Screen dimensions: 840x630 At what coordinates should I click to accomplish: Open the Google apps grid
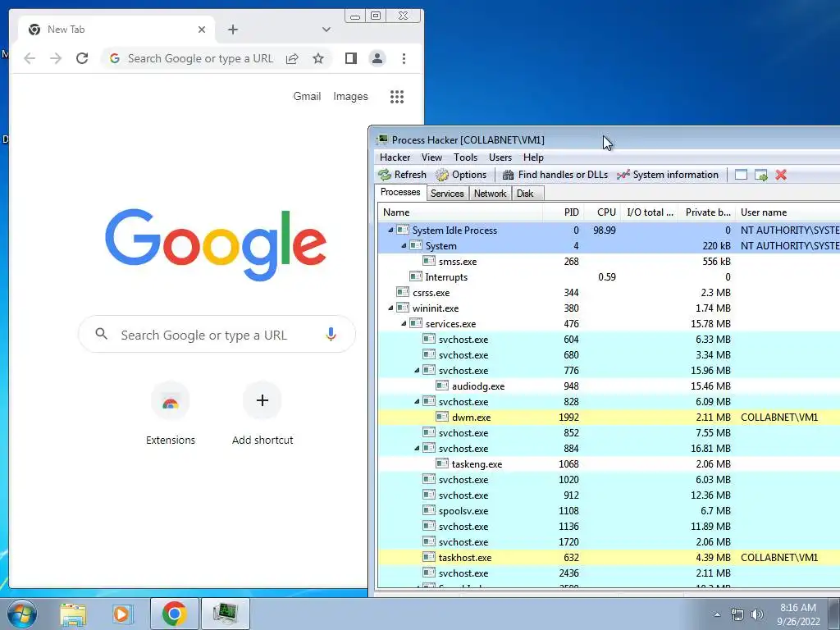[397, 97]
